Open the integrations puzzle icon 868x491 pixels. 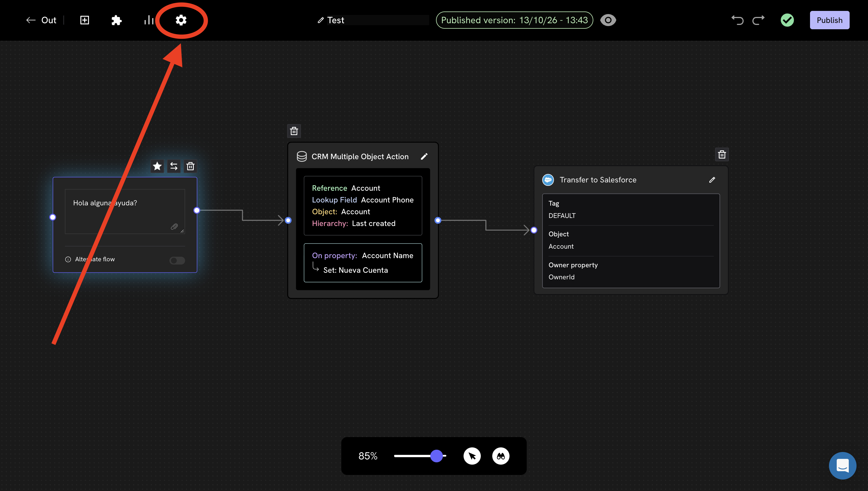(117, 20)
